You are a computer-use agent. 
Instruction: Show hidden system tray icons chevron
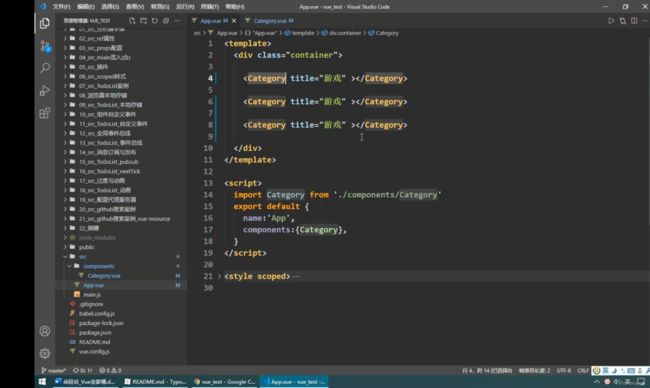(597, 382)
